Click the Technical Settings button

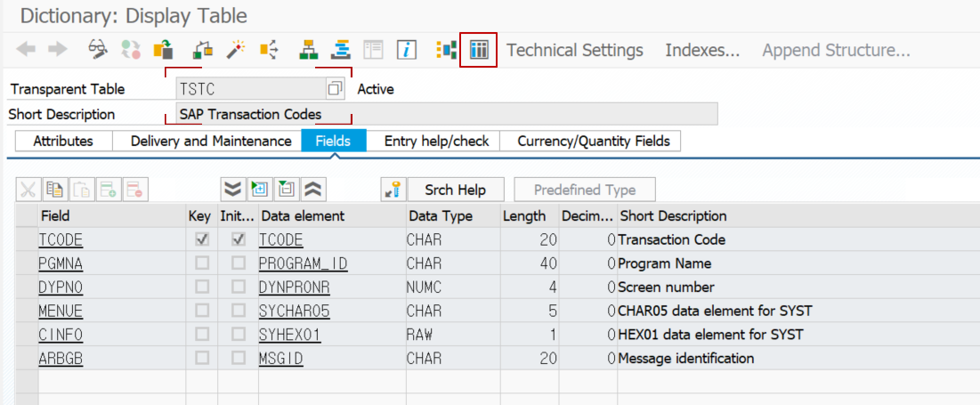coord(574,50)
